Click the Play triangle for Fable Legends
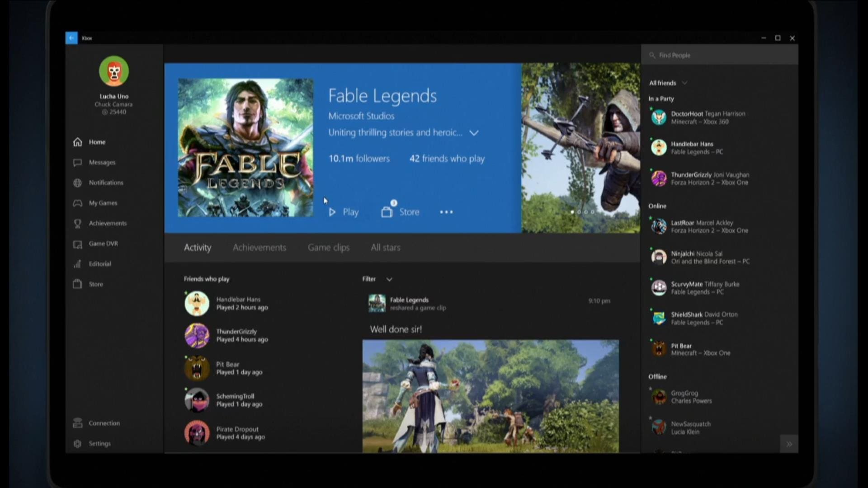This screenshot has height=488, width=868. coord(332,212)
